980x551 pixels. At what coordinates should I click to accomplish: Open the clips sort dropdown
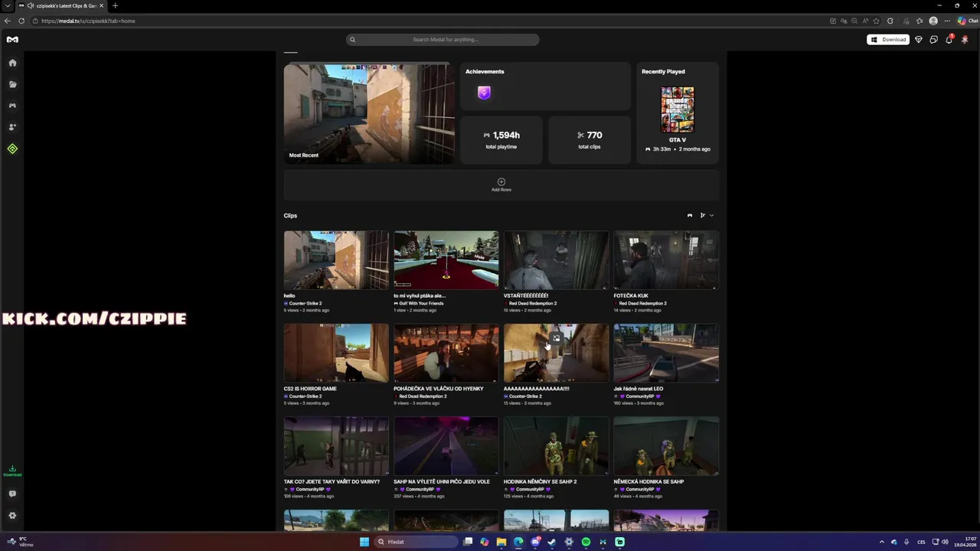pyautogui.click(x=707, y=216)
